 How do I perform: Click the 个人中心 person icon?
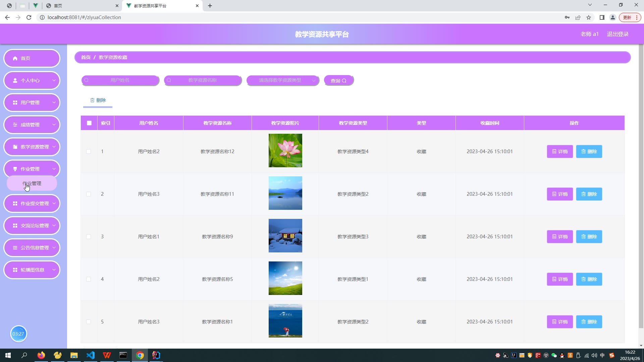tap(15, 80)
